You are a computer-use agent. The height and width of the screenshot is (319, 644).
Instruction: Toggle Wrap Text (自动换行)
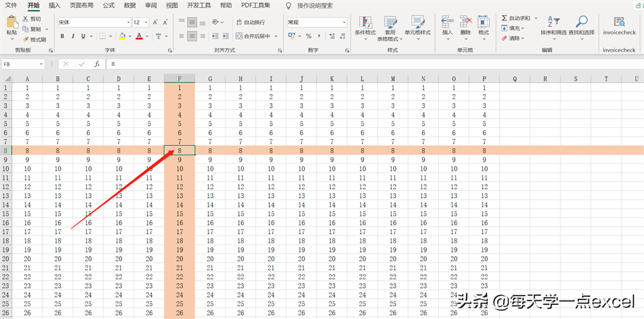point(250,23)
